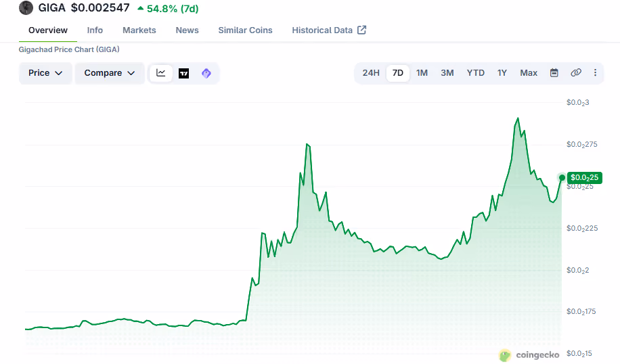620x364 pixels.
Task: Go to the Similar Coins tab
Action: click(x=245, y=30)
